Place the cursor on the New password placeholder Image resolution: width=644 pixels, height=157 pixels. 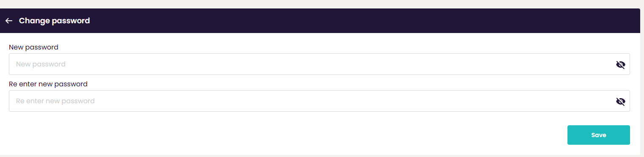(x=41, y=64)
